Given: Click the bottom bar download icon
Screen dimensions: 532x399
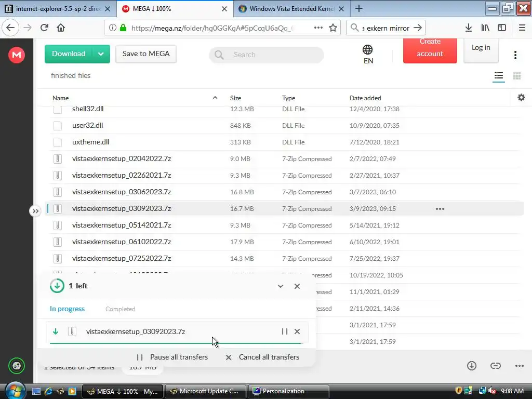Looking at the screenshot, I should pyautogui.click(x=471, y=366).
